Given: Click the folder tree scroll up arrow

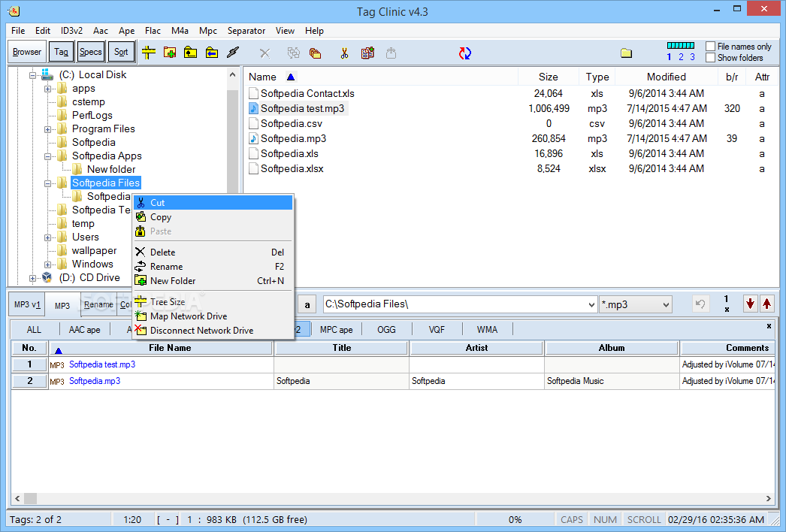Looking at the screenshot, I should [x=232, y=74].
